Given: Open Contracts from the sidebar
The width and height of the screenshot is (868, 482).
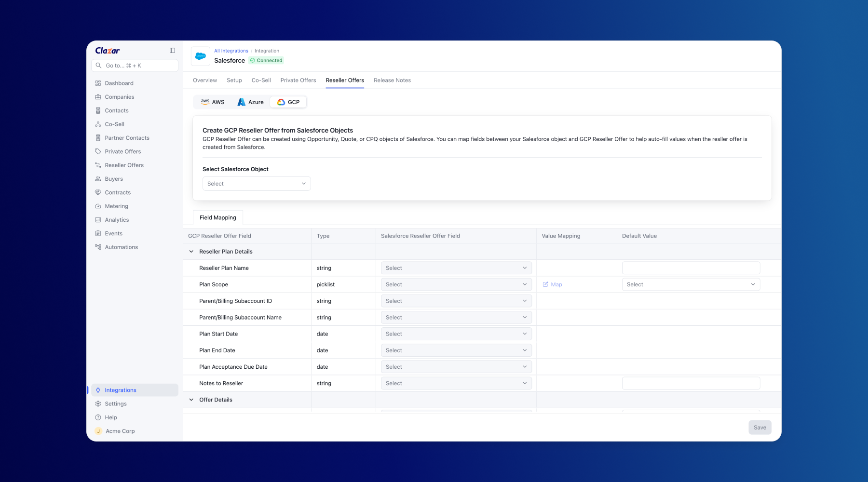Looking at the screenshot, I should tap(118, 193).
